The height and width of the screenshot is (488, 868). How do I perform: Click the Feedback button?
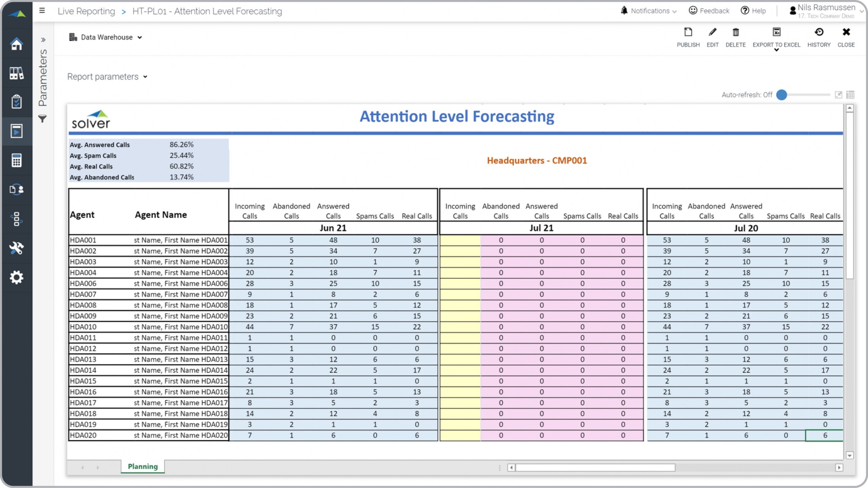coord(709,11)
